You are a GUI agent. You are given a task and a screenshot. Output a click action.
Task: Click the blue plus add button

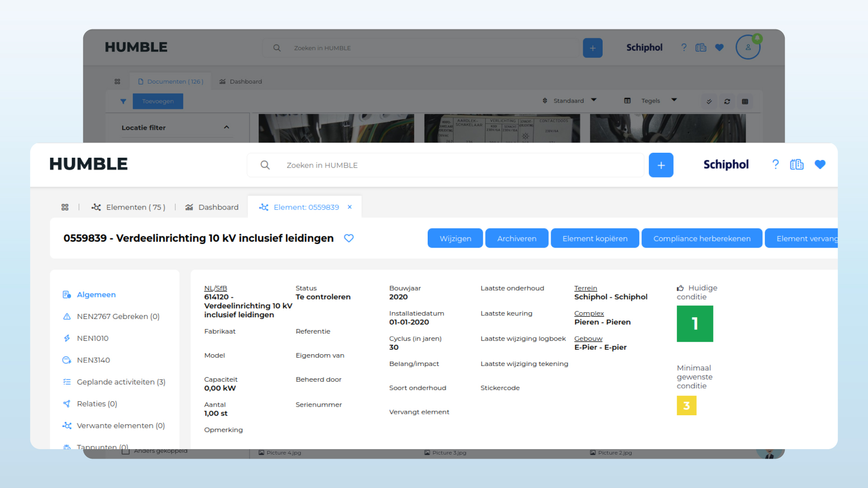tap(660, 165)
